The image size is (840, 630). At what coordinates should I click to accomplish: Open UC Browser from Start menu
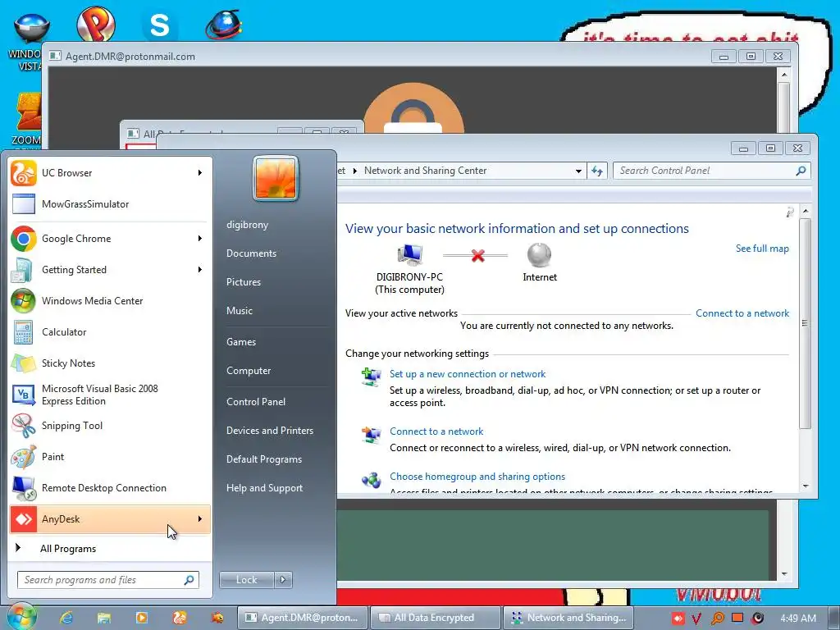click(x=110, y=173)
